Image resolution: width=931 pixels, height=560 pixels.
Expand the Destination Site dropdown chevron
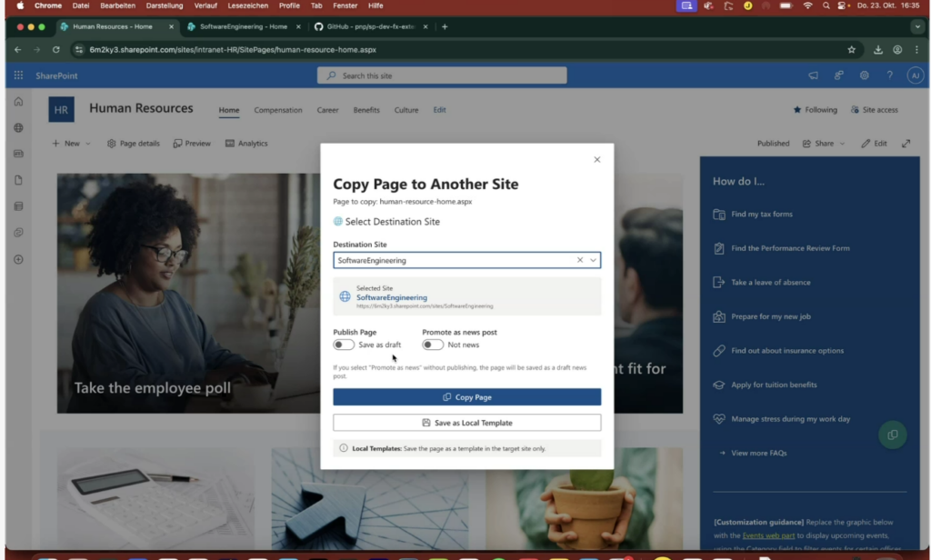tap(593, 260)
